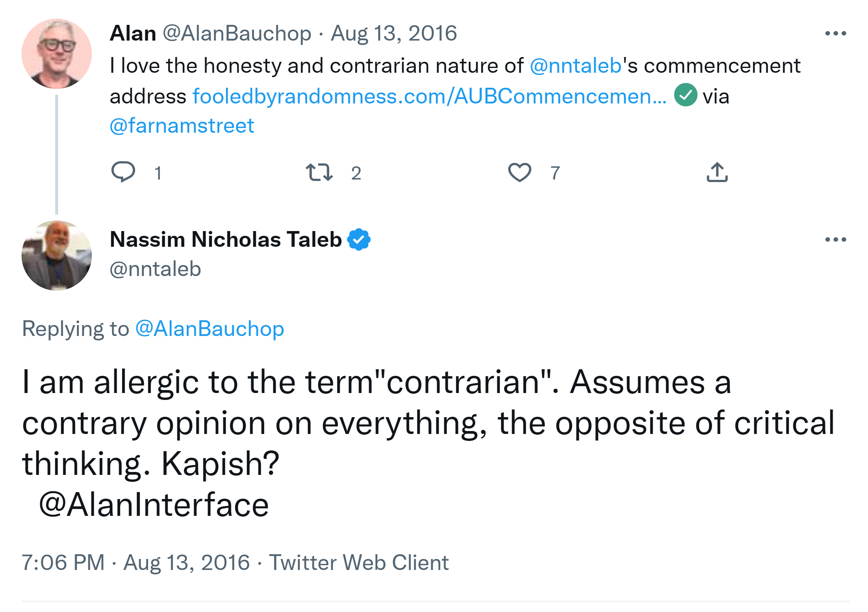Screen dimensions: 868x612
Task: Open Nassim Nicholas Taleb's profile picture
Action: 57,256
